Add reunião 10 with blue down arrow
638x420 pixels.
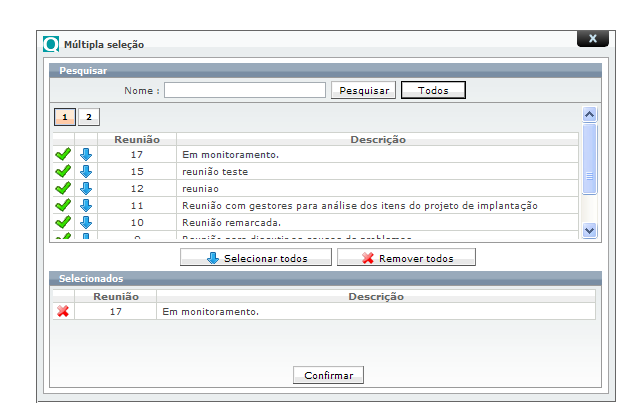pos(86,223)
